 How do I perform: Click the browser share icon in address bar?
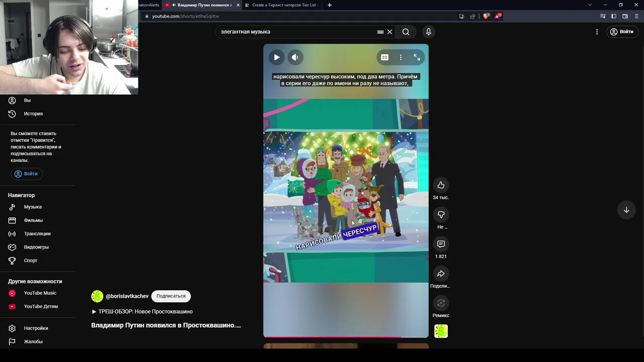click(x=472, y=16)
